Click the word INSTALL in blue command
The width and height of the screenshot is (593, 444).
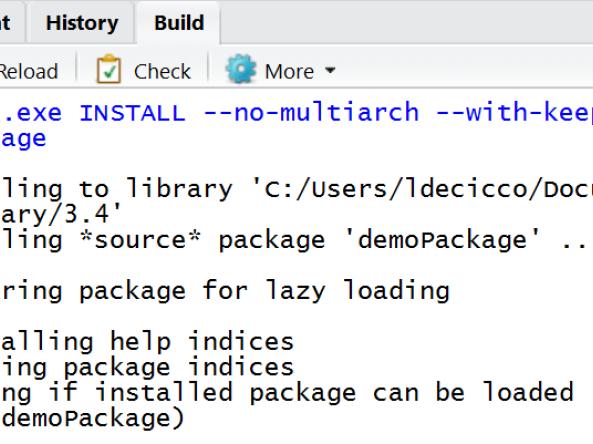(x=132, y=113)
